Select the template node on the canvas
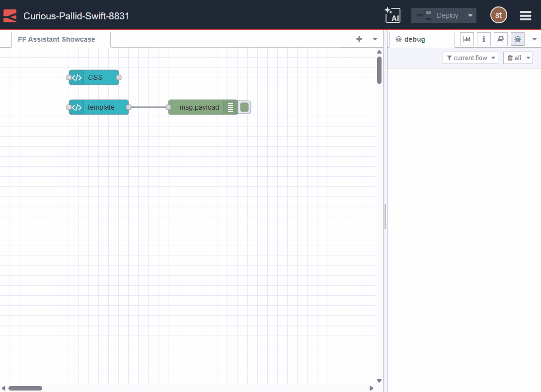Screen dimensions: 541x392 (101, 107)
